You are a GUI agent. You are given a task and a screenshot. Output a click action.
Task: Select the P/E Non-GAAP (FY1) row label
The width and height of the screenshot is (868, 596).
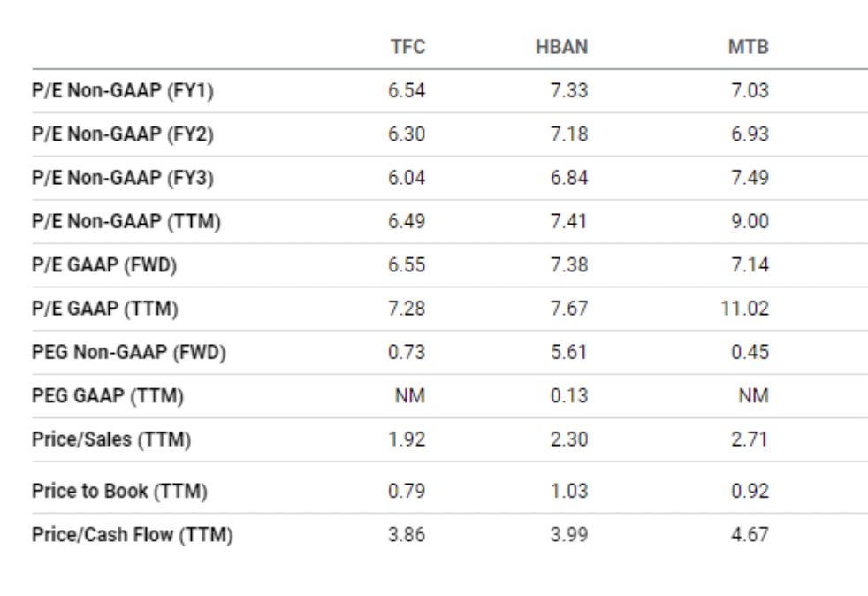pos(122,90)
